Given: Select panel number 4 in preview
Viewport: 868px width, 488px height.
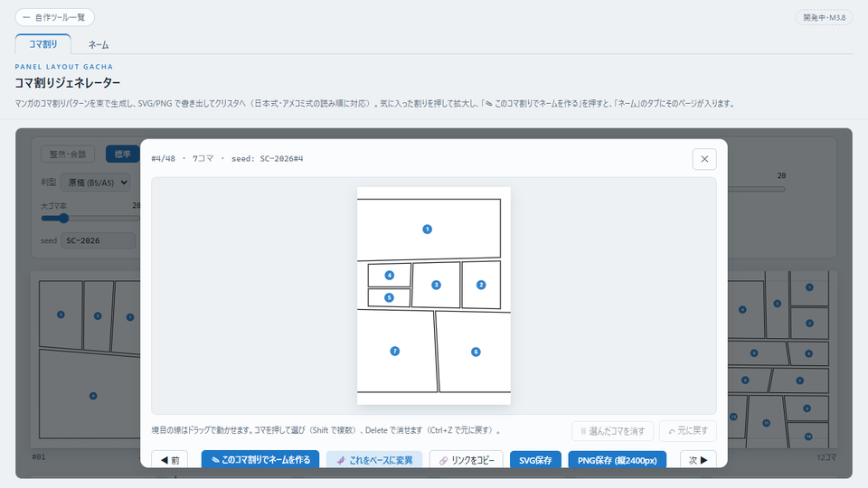Looking at the screenshot, I should [389, 275].
